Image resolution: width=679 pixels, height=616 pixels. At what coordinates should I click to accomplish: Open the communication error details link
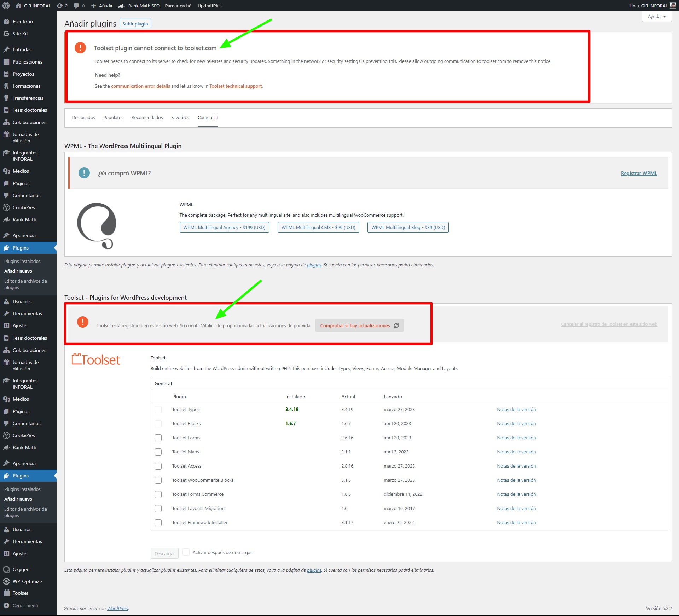click(x=140, y=86)
